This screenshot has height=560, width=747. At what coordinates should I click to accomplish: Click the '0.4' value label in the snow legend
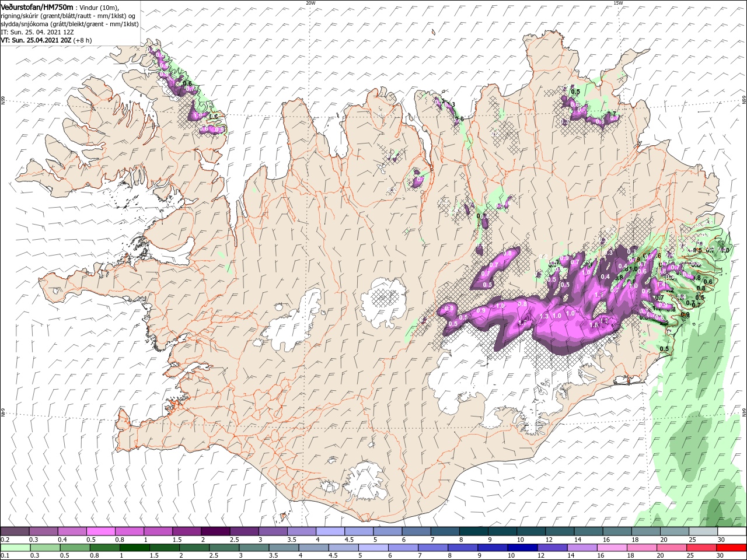click(x=62, y=540)
